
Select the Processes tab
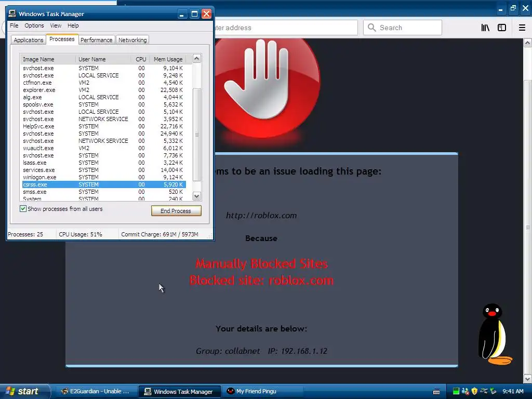click(x=62, y=39)
